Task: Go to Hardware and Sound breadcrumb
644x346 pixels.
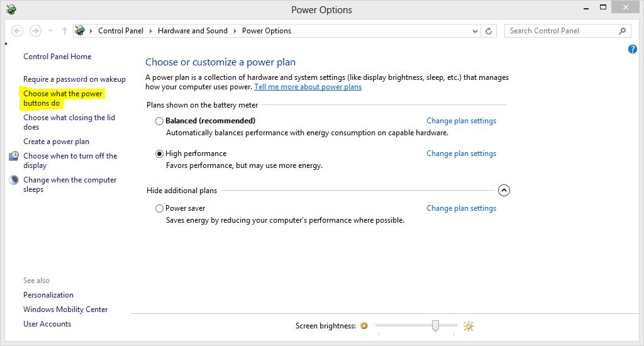Action: pyautogui.click(x=192, y=31)
